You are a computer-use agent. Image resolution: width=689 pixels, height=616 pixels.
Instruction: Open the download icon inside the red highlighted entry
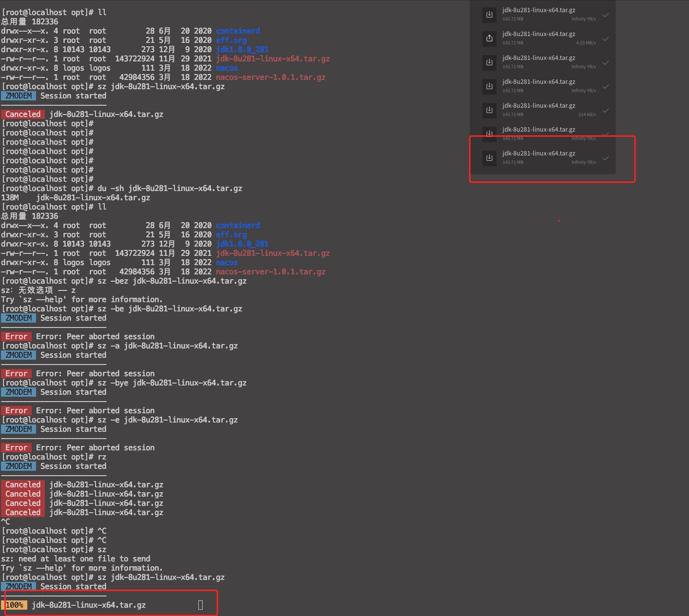coord(489,158)
